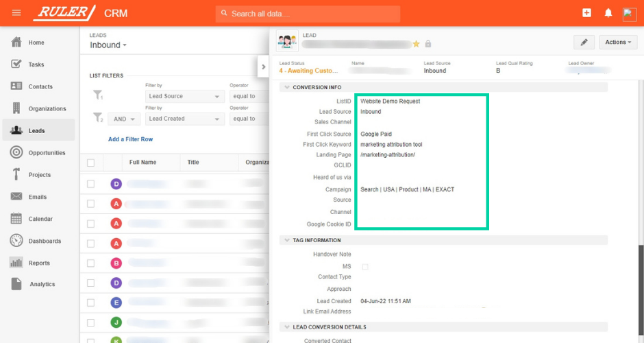Click the Search all data field
Viewport: 644px width, 343px height.
(x=308, y=14)
